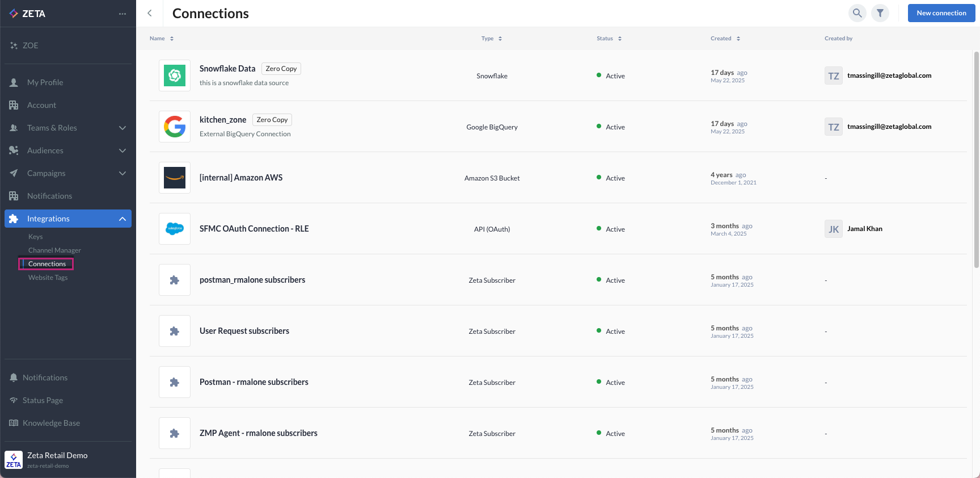Click the Campaigns paper-plane icon
This screenshot has height=478, width=980.
coord(14,173)
